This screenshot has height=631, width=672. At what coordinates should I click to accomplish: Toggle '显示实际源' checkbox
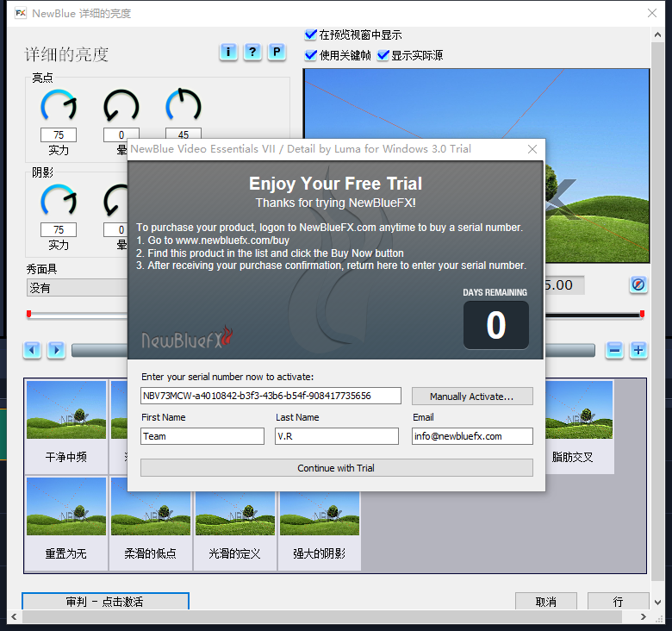point(383,55)
